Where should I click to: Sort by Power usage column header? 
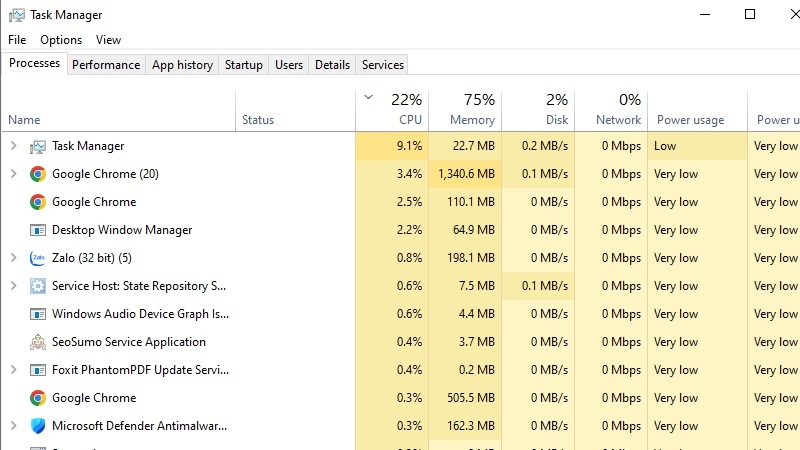tap(697, 111)
